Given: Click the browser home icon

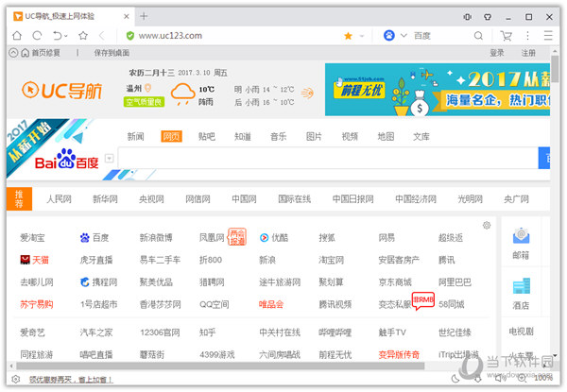Looking at the screenshot, I should tap(17, 36).
